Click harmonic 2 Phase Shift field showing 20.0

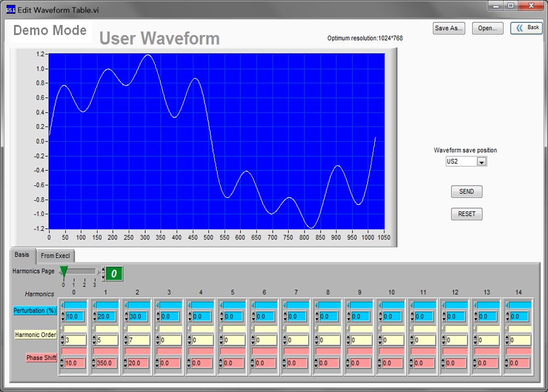139,363
